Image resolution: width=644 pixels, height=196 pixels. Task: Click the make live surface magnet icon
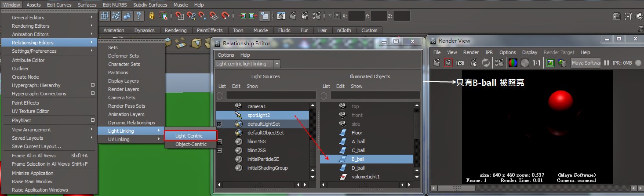tap(225, 16)
